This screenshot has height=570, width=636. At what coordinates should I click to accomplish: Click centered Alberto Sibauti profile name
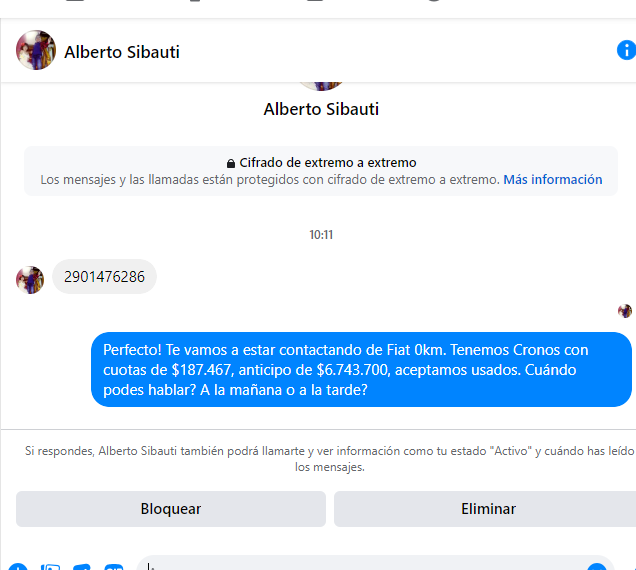[321, 109]
